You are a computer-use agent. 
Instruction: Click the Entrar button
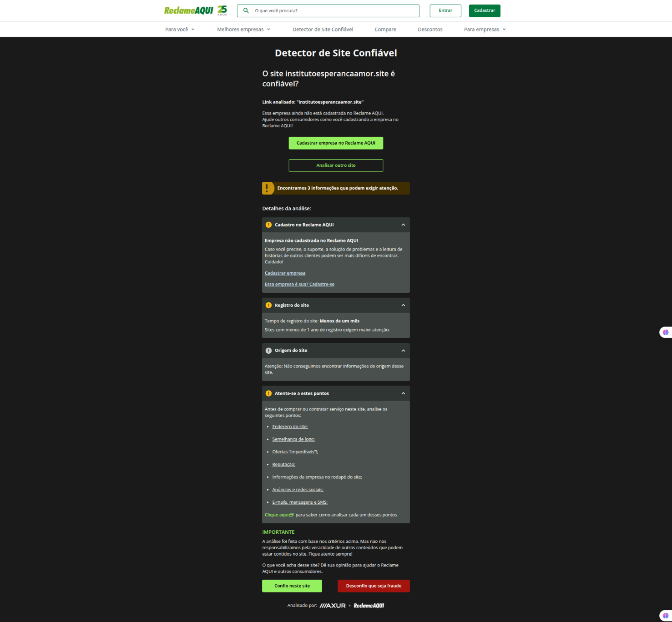pos(445,10)
